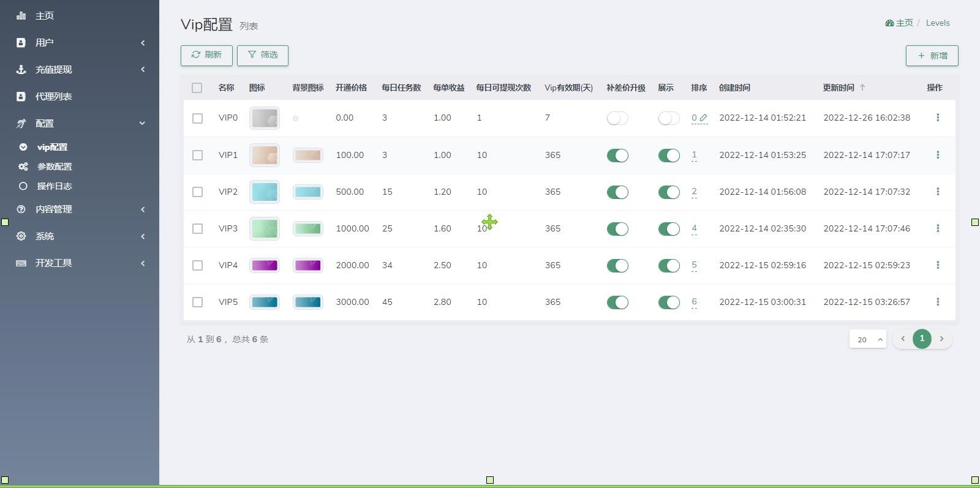Screen dimensions: 980x488
Task: Click the dashboard icon next to 主页 breadcrumb
Action: coord(889,23)
